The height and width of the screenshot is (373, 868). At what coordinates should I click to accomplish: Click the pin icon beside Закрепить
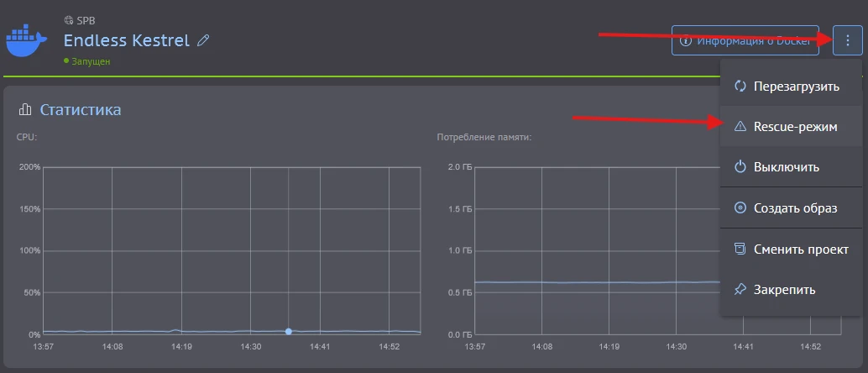(740, 289)
